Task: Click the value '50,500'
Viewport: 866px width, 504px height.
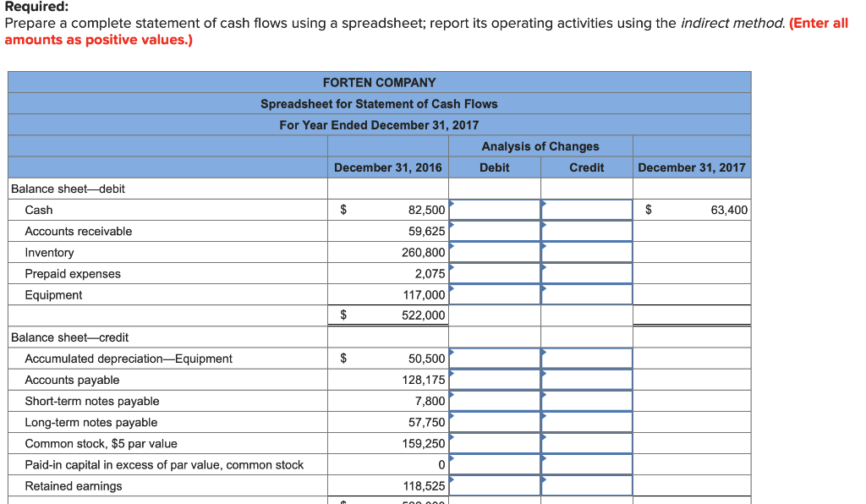Action: click(426, 359)
